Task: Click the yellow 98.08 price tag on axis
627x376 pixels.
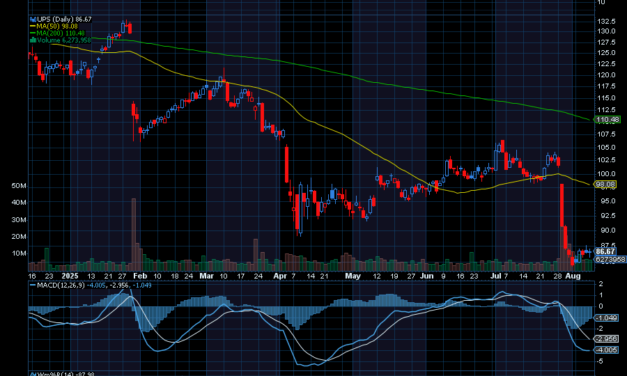Action: tap(605, 184)
